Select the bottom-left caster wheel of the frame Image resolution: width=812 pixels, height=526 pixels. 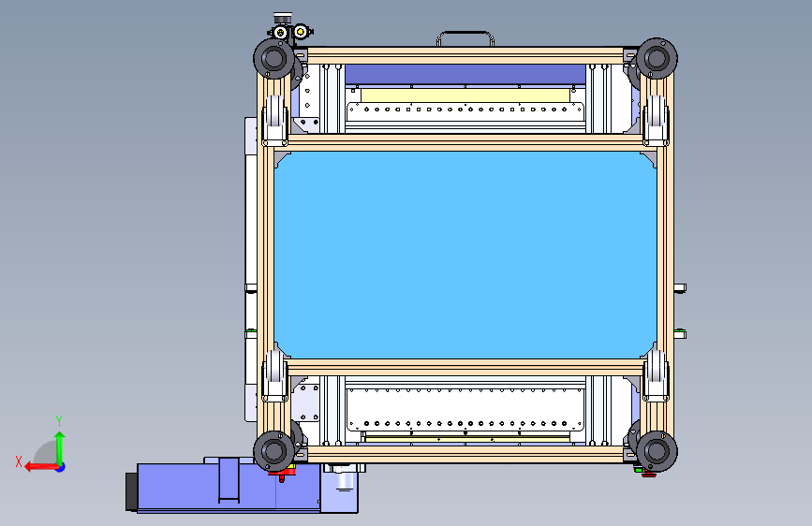[273, 451]
